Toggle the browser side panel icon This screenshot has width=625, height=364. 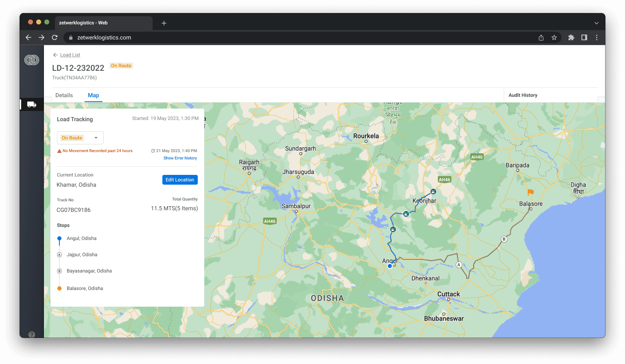click(584, 37)
